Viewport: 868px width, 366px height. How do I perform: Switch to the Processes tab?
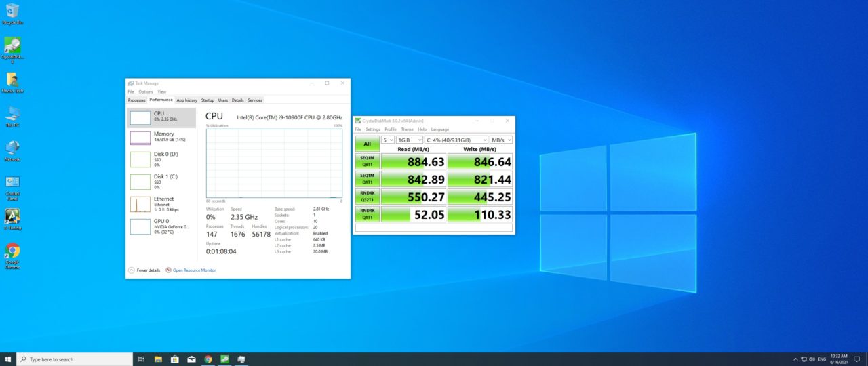[137, 100]
